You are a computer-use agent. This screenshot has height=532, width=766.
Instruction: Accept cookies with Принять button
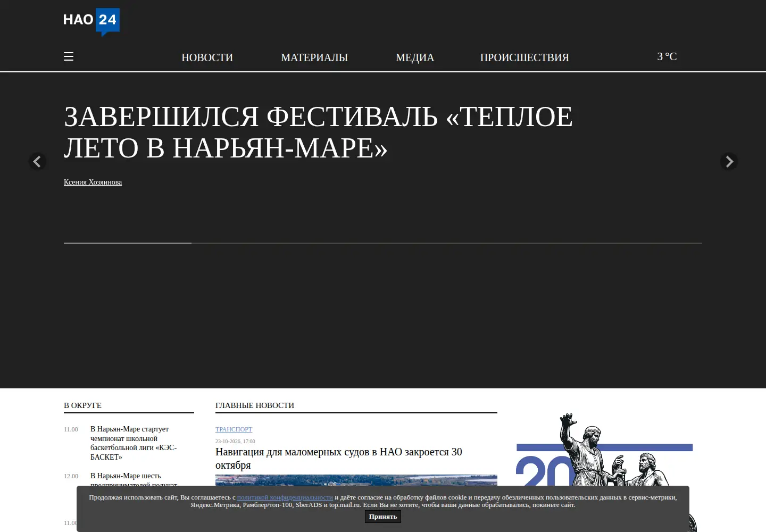click(x=383, y=517)
